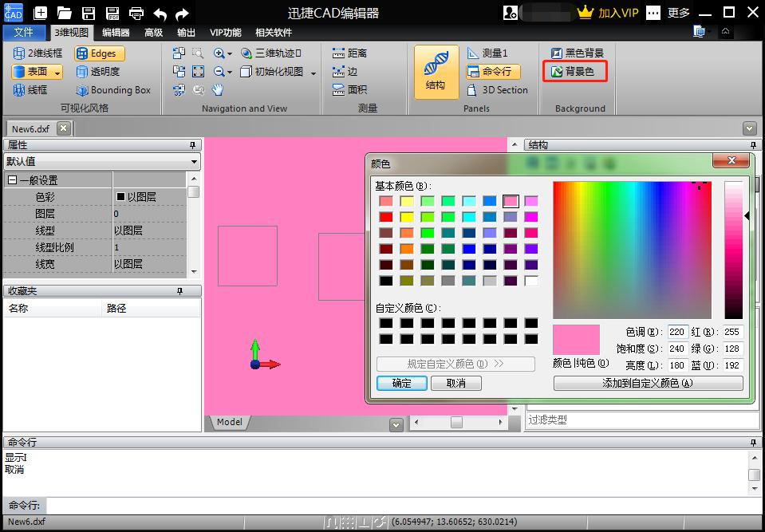Click the 透明度 transparency icon
765x532 pixels.
coord(97,72)
